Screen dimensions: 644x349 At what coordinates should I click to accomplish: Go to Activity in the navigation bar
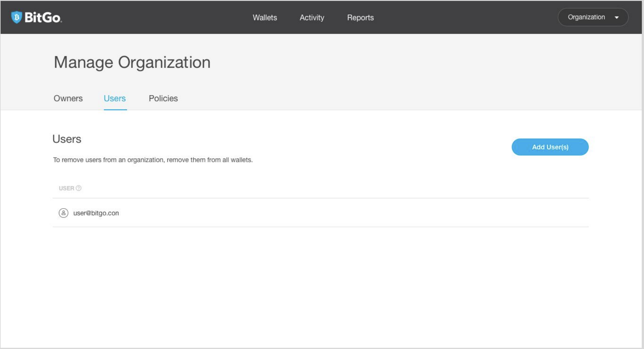[x=312, y=17]
